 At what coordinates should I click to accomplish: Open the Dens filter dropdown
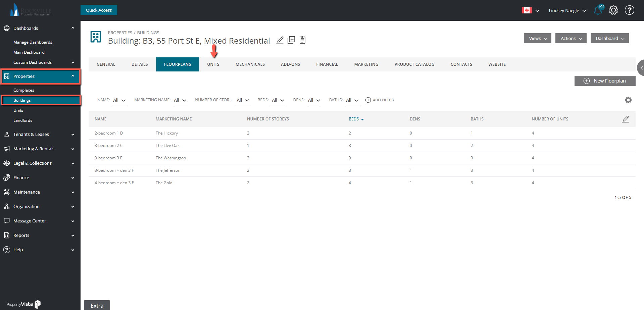coord(314,100)
